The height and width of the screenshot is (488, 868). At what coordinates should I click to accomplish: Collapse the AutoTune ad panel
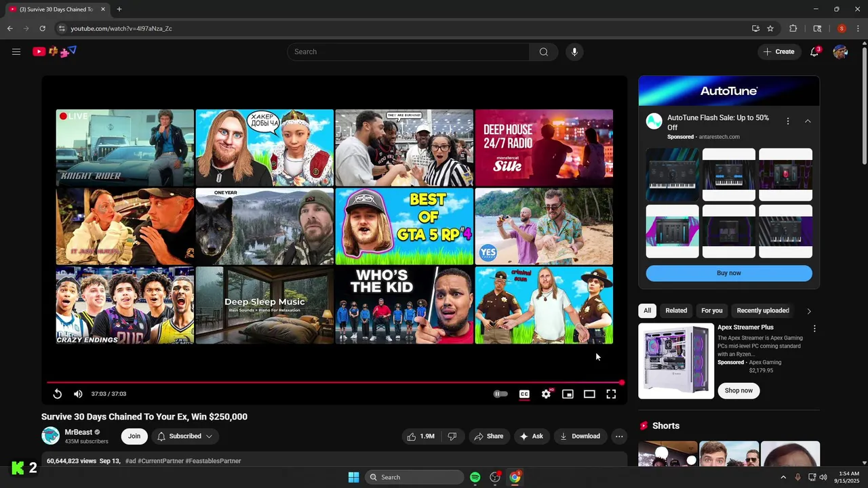[808, 121]
